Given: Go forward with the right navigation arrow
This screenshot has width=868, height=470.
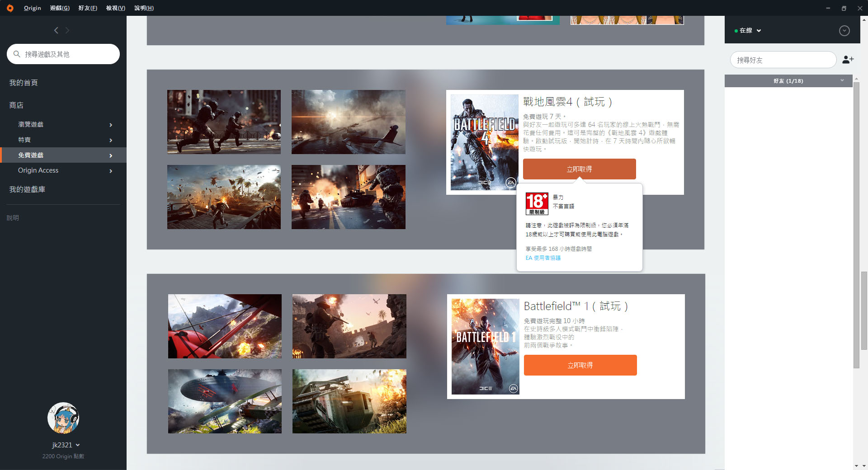Looking at the screenshot, I should (x=67, y=30).
